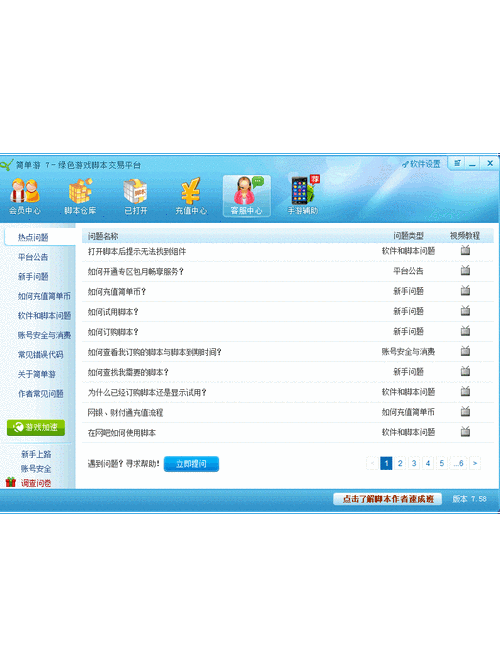Click the 已打开 opened scripts icon

pyautogui.click(x=136, y=197)
